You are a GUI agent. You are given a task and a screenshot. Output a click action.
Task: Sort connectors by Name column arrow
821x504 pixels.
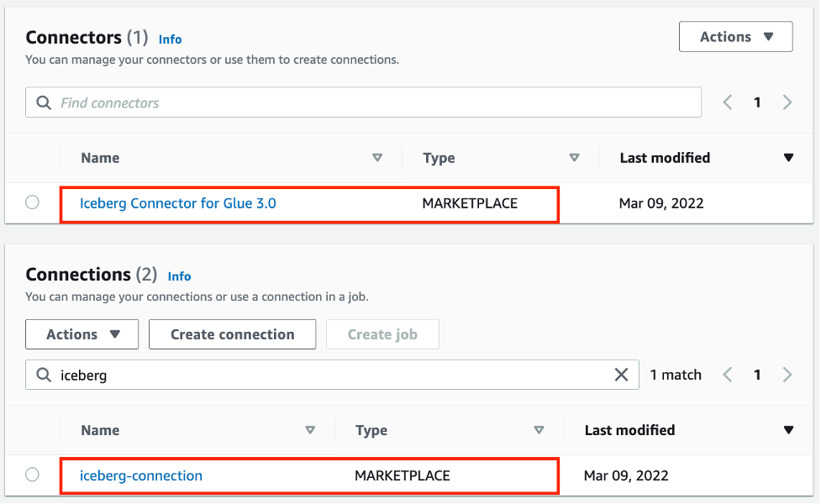coord(377,158)
